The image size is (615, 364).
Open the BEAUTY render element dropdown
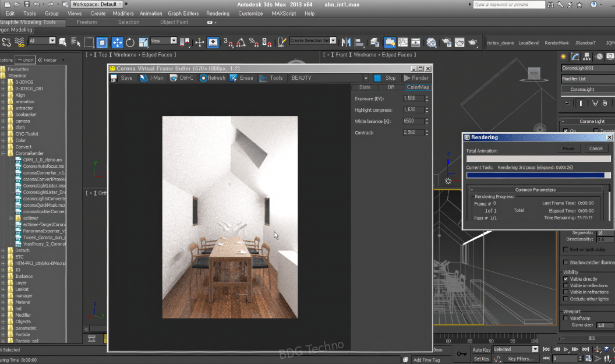[x=328, y=78]
